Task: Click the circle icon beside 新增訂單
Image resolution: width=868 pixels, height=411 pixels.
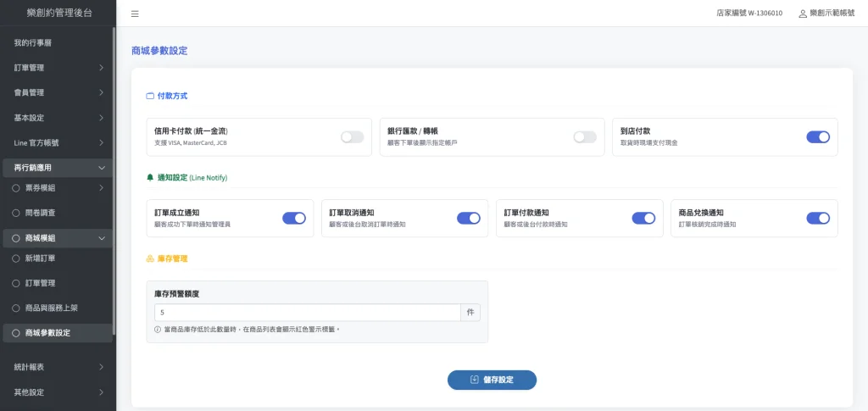Action: pos(15,258)
